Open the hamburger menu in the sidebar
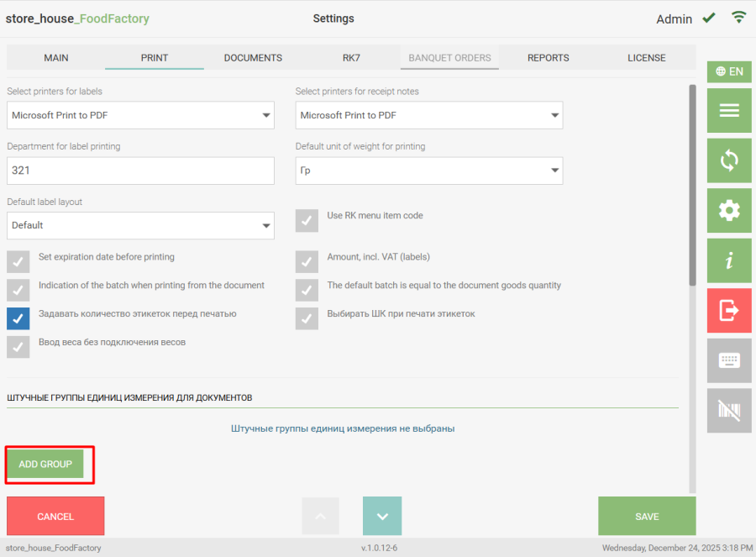 click(x=729, y=110)
